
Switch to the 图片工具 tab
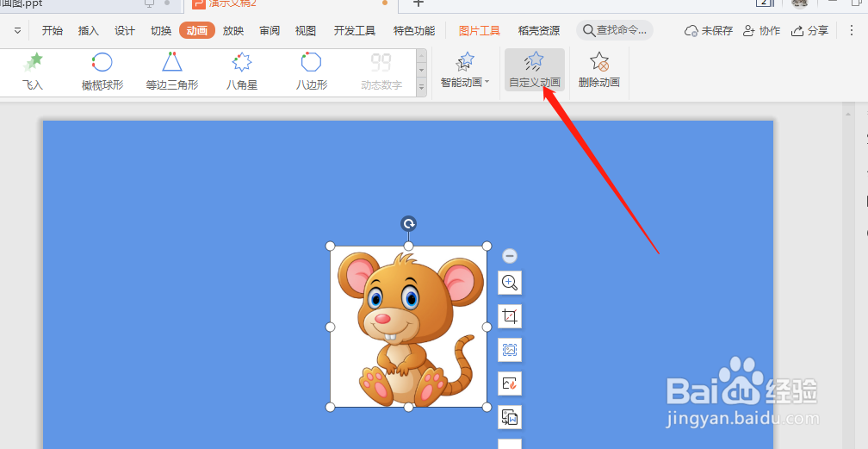(x=480, y=30)
